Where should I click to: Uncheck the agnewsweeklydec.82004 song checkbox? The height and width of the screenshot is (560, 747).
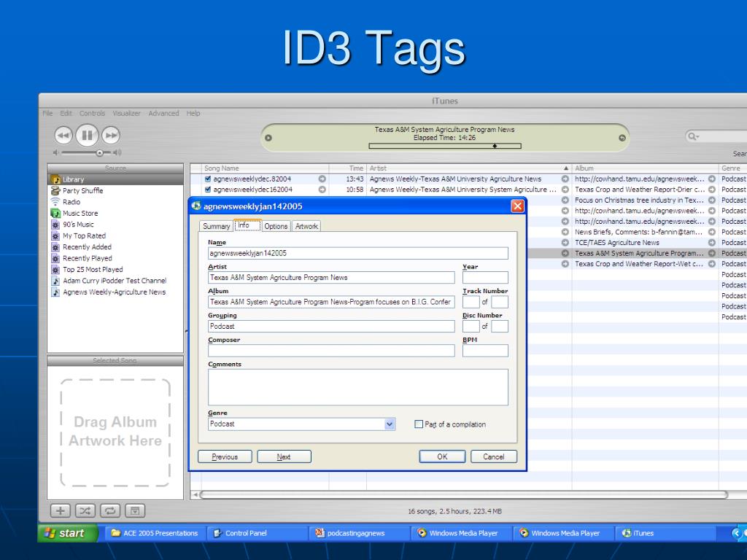pos(208,179)
